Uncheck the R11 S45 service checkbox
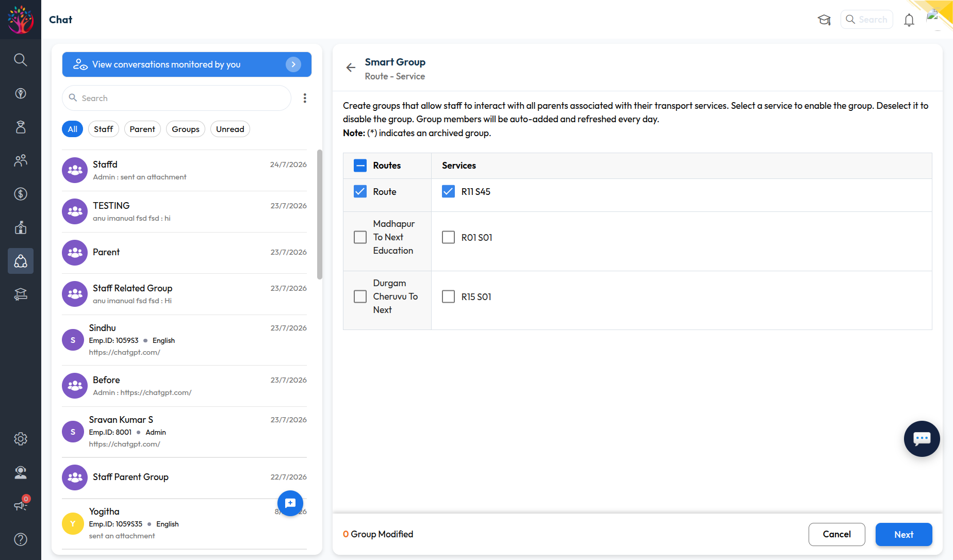This screenshot has height=560, width=953. (448, 192)
